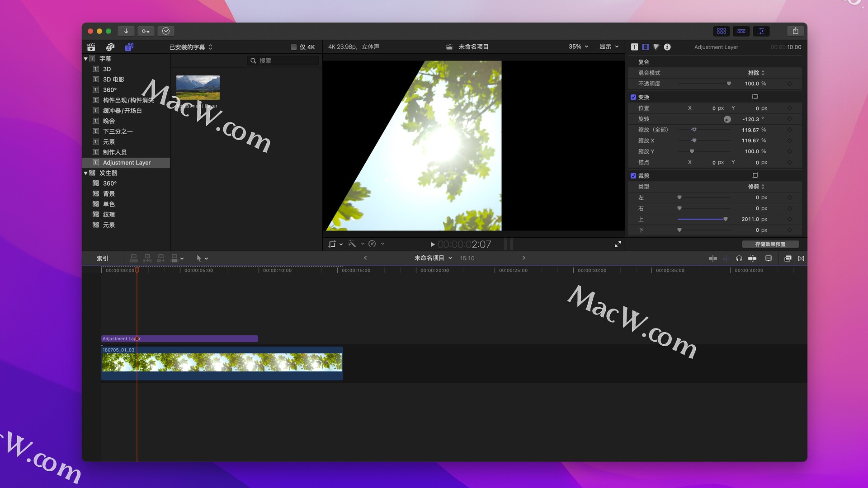Screen dimensions: 868x488
Task: Open the 已安装的字幕 filter dropdown
Action: click(x=191, y=47)
